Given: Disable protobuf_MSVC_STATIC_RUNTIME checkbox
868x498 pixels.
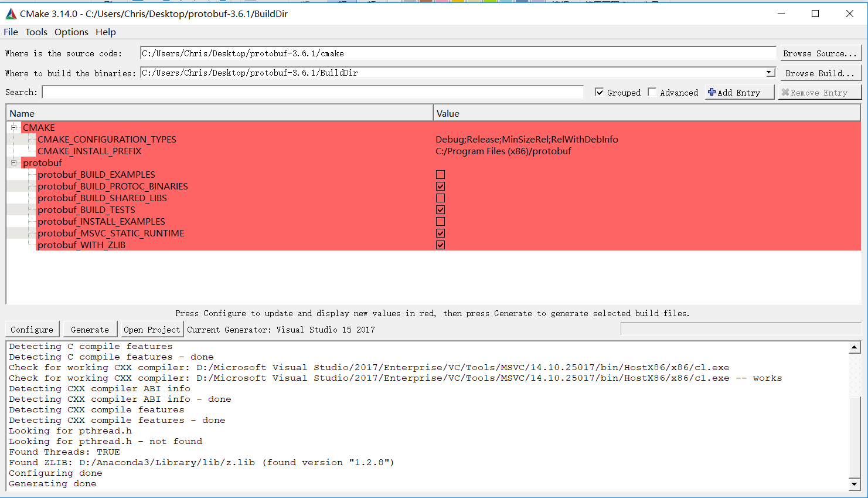Looking at the screenshot, I should pos(440,233).
